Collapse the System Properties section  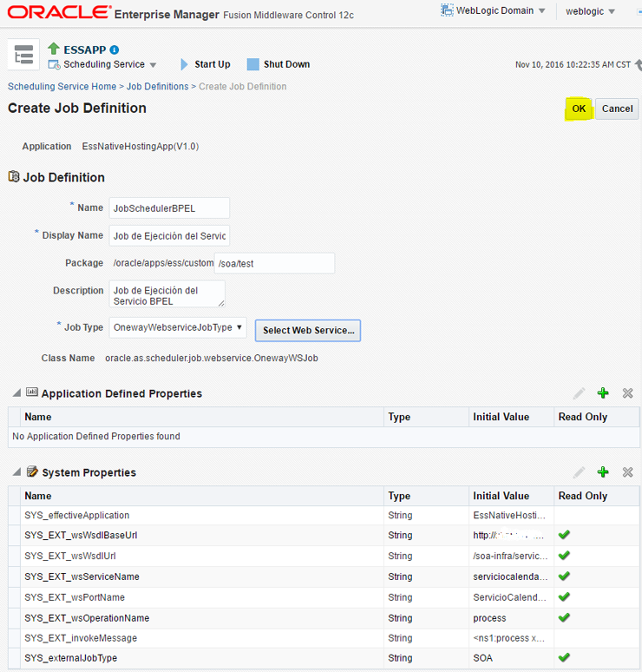coord(16,472)
